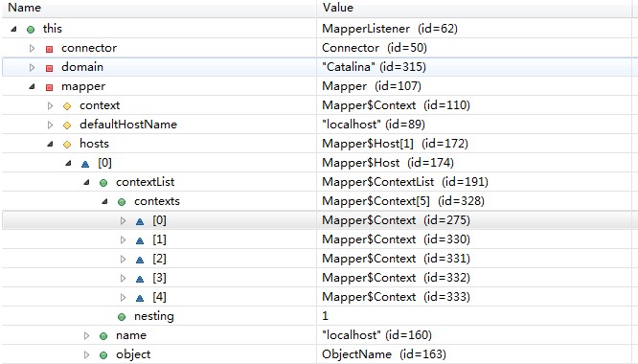
Task: Expand the contexts [4] element
Action: [x=123, y=297]
